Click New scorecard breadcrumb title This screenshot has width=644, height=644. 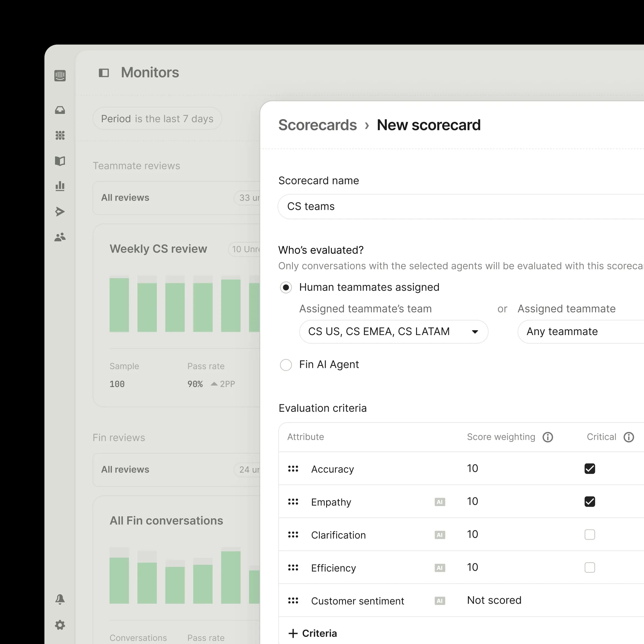429,125
